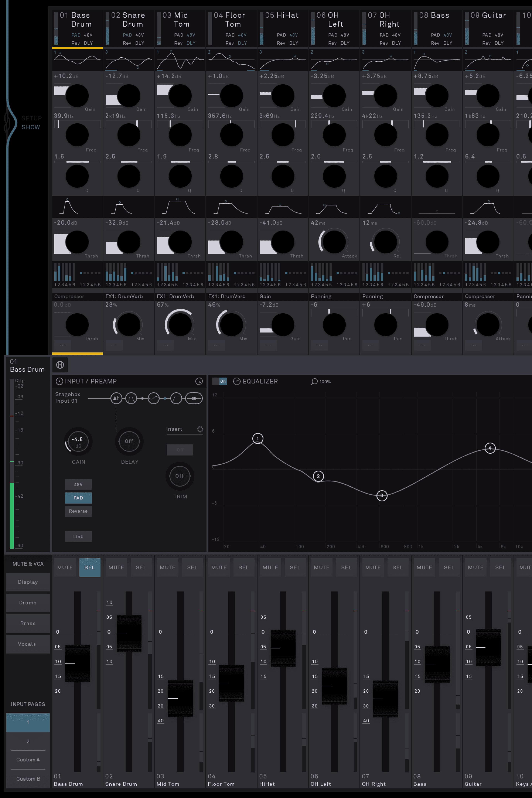532x798 pixels.
Task: Click the delay icon in signal chain
Action: 116,398
